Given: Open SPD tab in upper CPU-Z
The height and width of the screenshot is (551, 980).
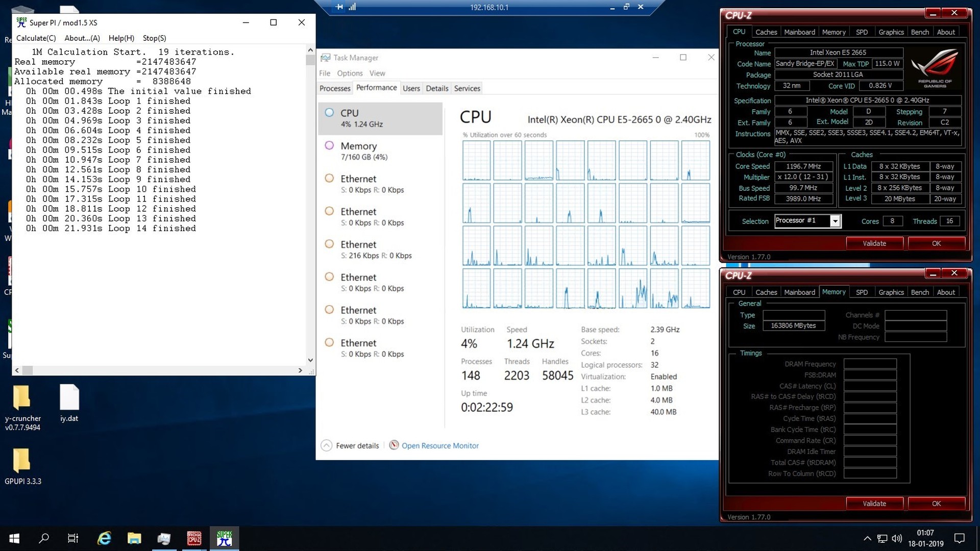Looking at the screenshot, I should coord(862,32).
